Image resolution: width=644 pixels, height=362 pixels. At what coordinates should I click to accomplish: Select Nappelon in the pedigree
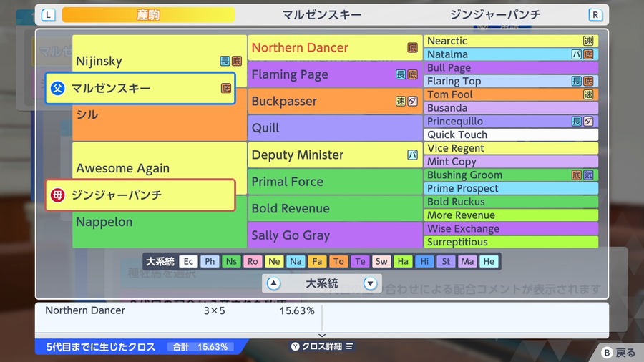[160, 230]
